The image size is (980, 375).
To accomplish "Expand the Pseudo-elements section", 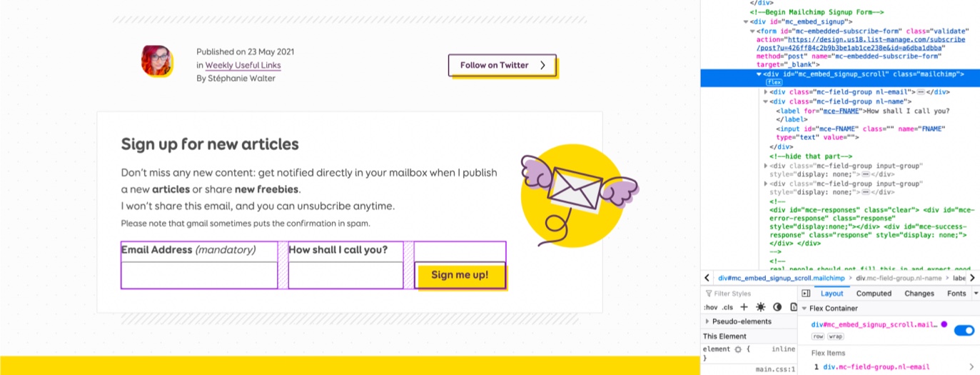I will coord(707,321).
